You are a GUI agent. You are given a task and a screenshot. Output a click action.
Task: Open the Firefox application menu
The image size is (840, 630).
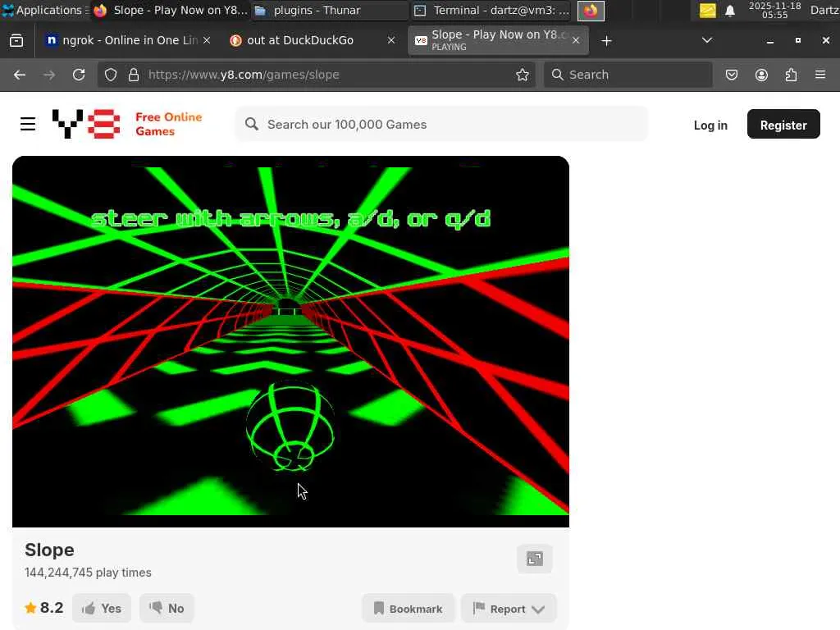(820, 75)
